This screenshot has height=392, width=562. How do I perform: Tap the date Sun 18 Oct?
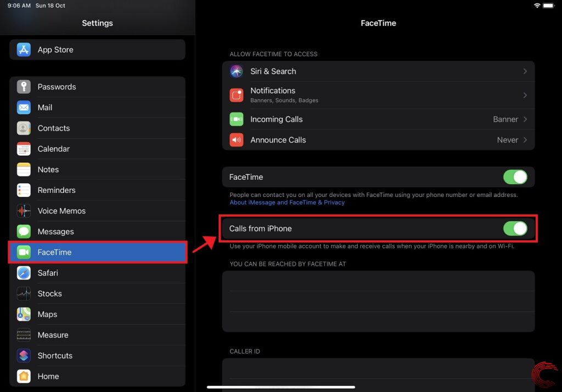tap(50, 5)
